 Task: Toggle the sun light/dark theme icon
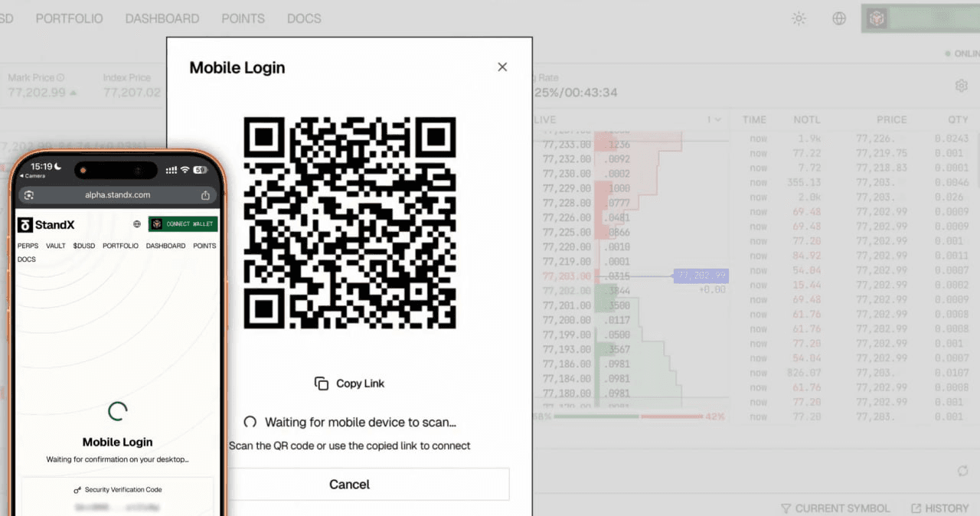pyautogui.click(x=799, y=19)
